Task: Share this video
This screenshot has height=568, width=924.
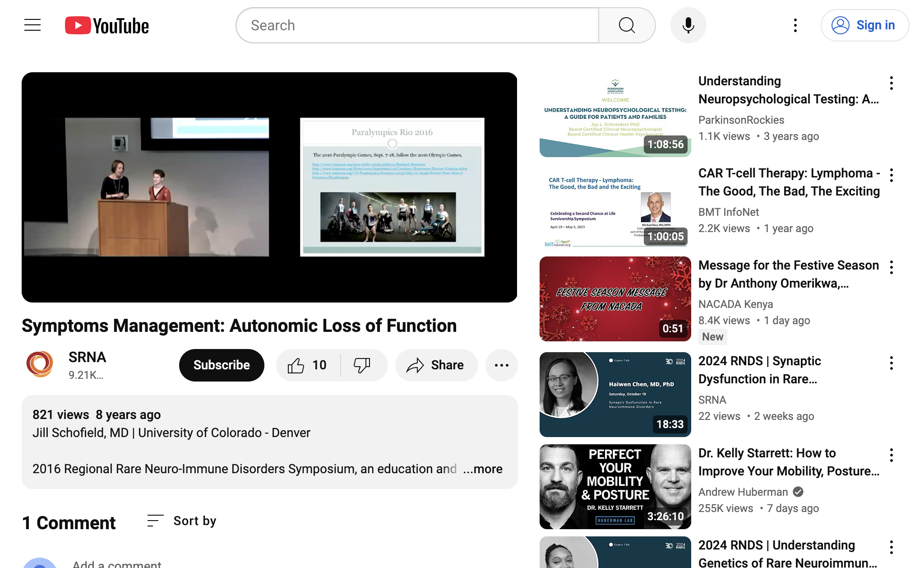Action: pyautogui.click(x=436, y=365)
